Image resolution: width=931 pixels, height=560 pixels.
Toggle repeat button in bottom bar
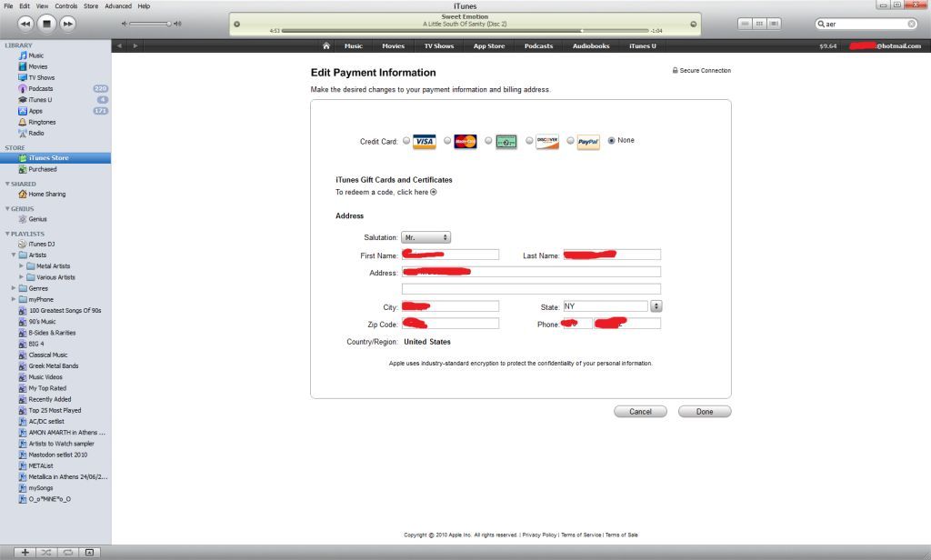pos(67,553)
